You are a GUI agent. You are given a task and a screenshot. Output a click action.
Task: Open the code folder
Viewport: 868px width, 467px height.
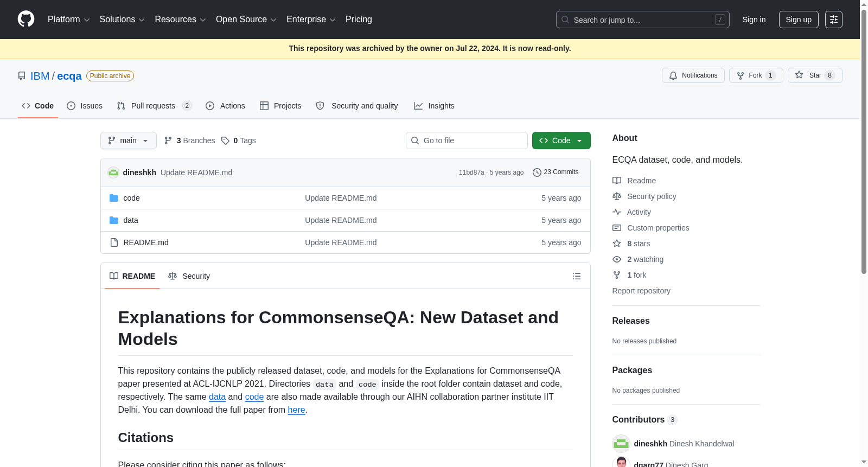tap(131, 198)
